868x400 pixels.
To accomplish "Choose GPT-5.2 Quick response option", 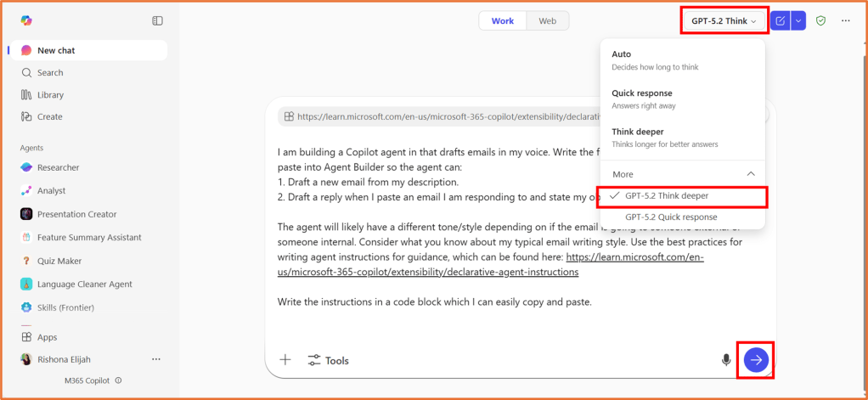I will click(683, 217).
